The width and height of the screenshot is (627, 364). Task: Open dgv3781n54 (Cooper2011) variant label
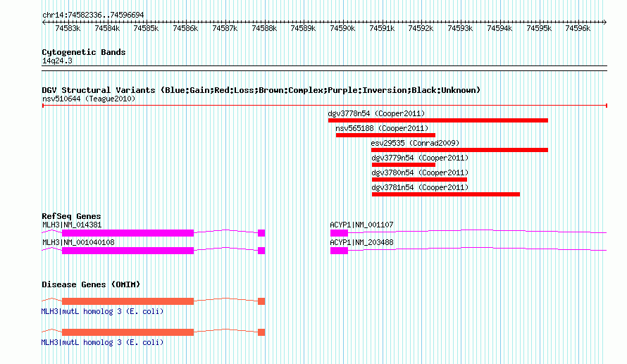[420, 187]
